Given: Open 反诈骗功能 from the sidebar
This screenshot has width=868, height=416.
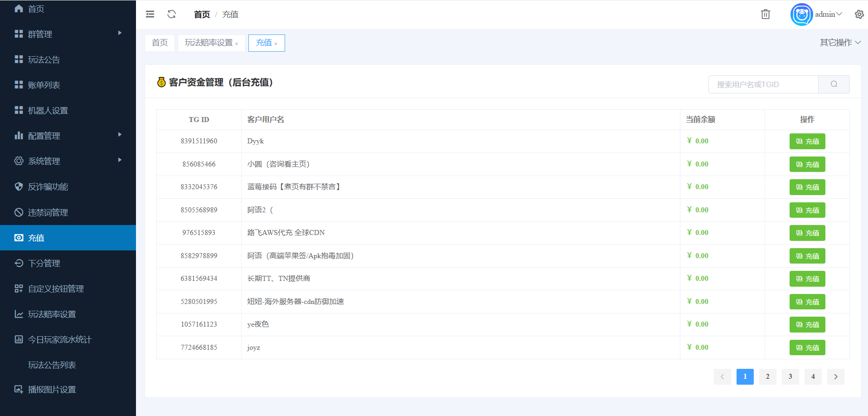Looking at the screenshot, I should [x=48, y=187].
